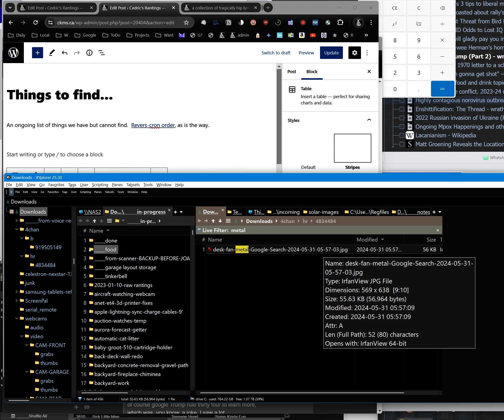Collapse the Styles panel section
Screen dimensions: 504x420
click(x=369, y=120)
